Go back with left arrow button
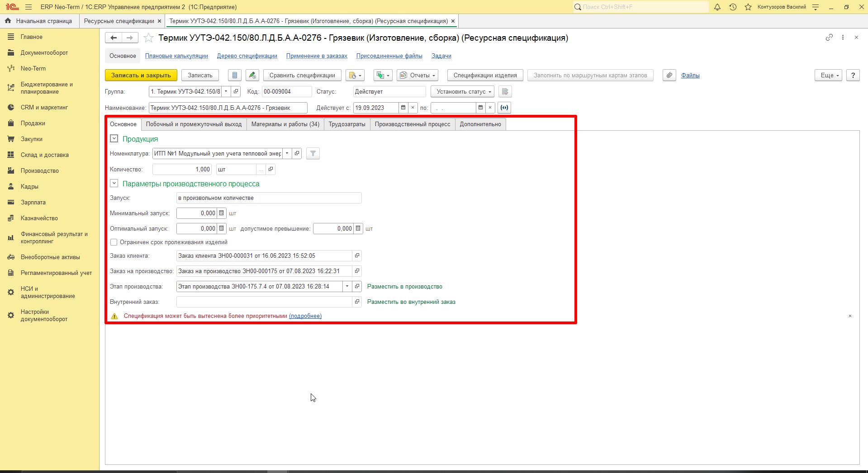This screenshot has width=868, height=473. (114, 38)
